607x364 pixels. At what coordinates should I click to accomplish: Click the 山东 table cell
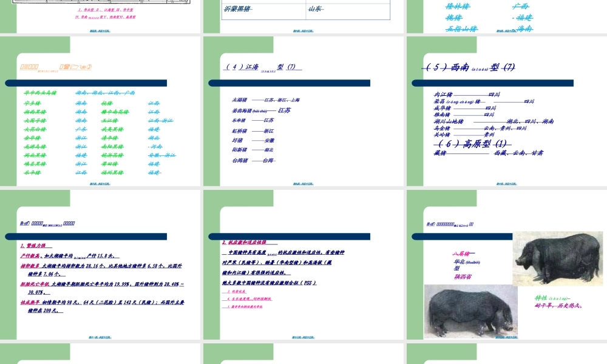tap(316, 9)
